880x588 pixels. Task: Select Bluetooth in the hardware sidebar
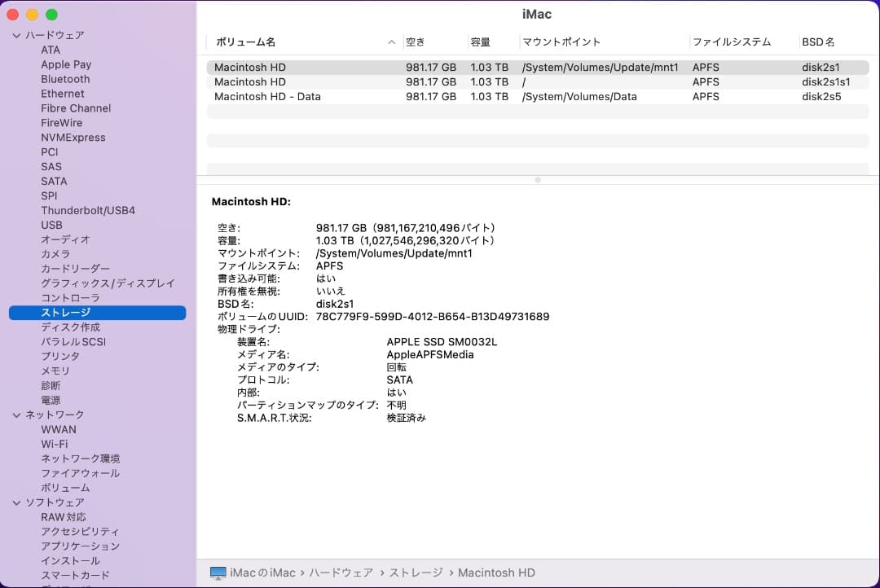coord(65,79)
